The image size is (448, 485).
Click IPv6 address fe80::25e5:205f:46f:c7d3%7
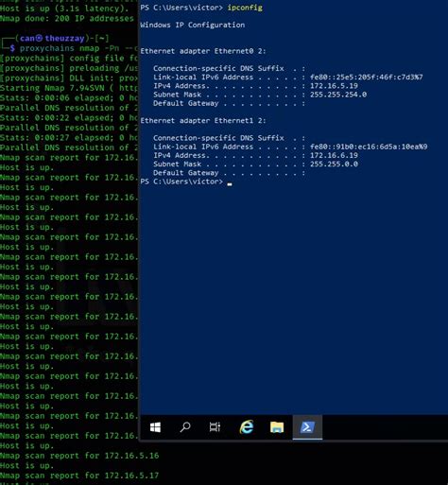[367, 78]
